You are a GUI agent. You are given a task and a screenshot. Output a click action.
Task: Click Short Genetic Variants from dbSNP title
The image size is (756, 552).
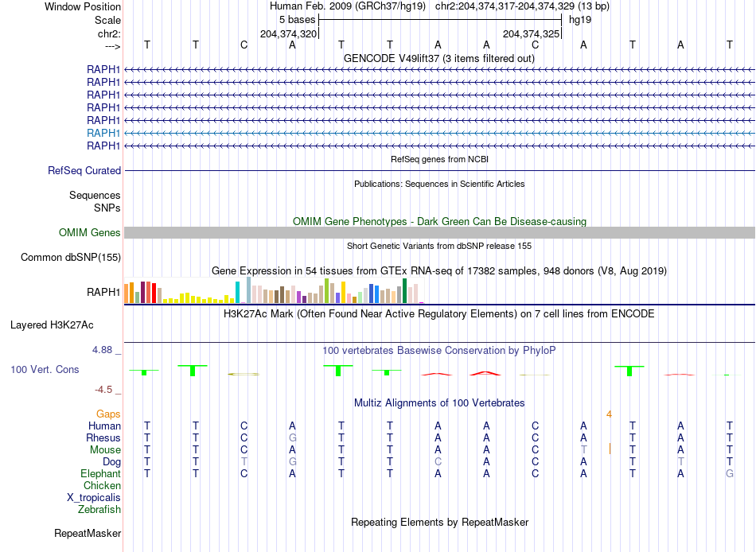pos(439,247)
